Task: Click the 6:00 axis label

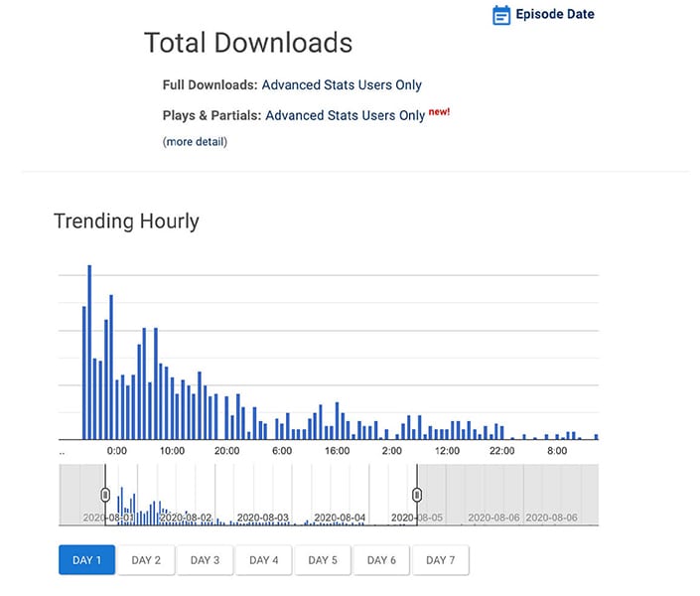Action: [x=282, y=451]
